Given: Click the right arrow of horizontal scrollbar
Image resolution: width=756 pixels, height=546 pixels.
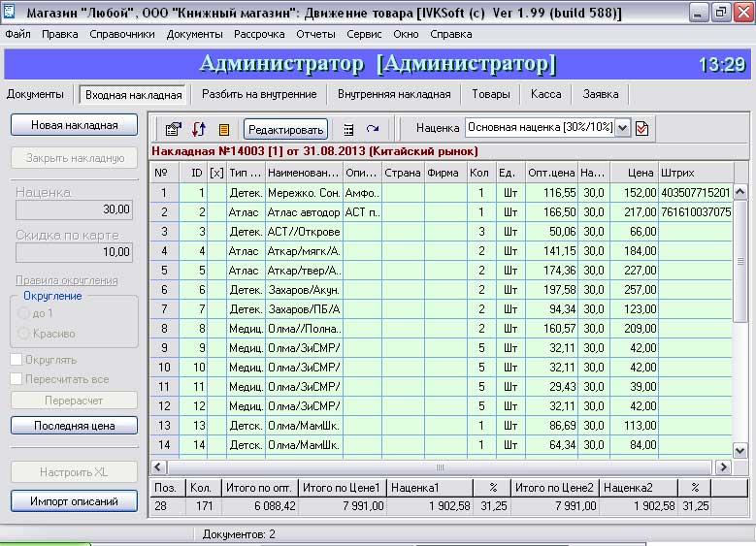Looking at the screenshot, I should (x=723, y=466).
